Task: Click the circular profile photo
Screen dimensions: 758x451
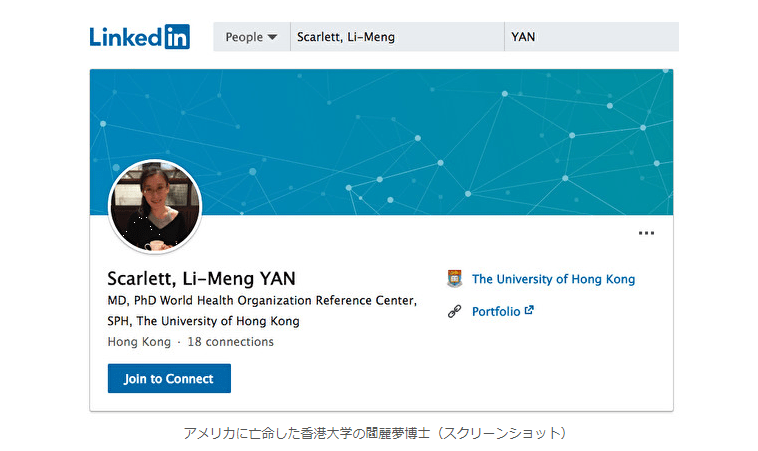Action: click(x=155, y=206)
